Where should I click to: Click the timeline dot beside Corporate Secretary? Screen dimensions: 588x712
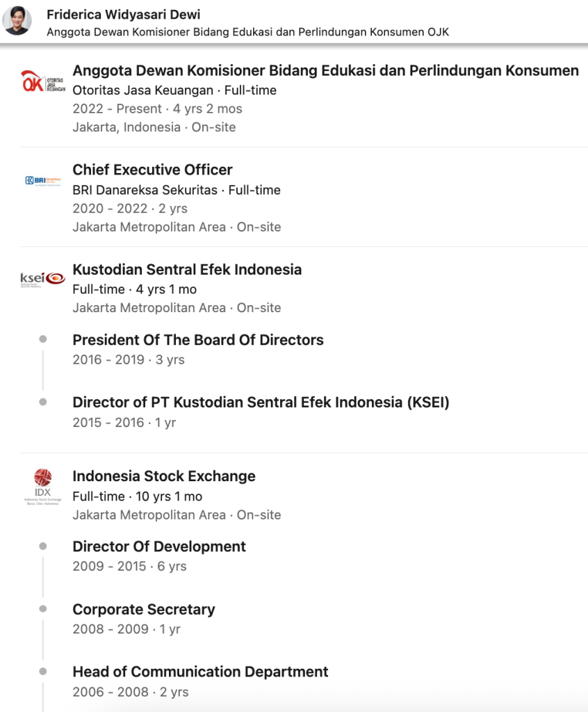click(43, 608)
